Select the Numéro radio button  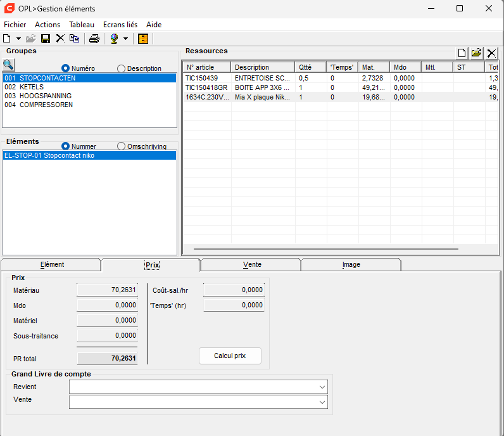[x=65, y=68]
